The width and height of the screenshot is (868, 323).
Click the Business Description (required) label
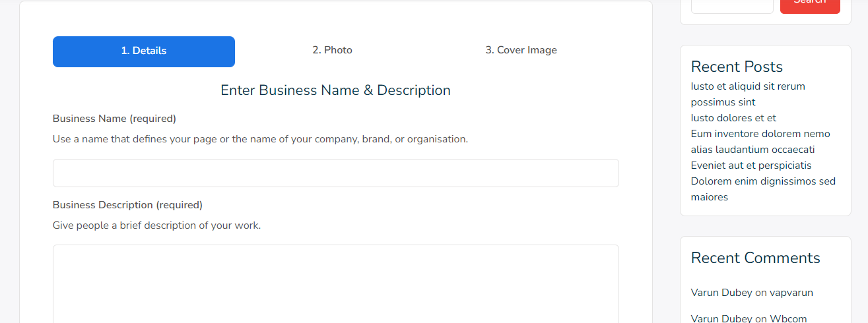[x=127, y=205]
